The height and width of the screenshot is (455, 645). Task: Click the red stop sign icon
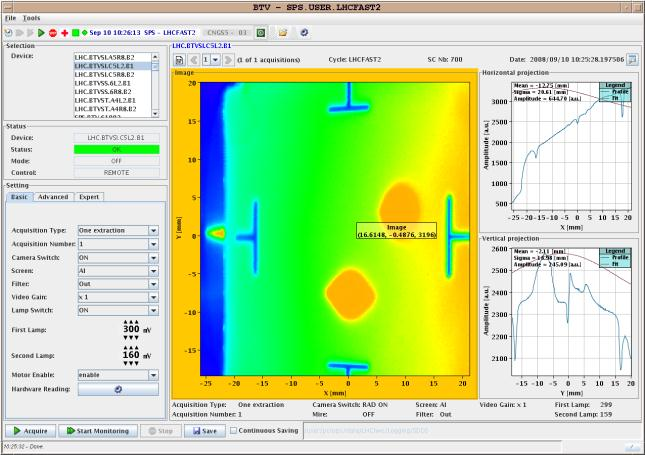point(53,32)
